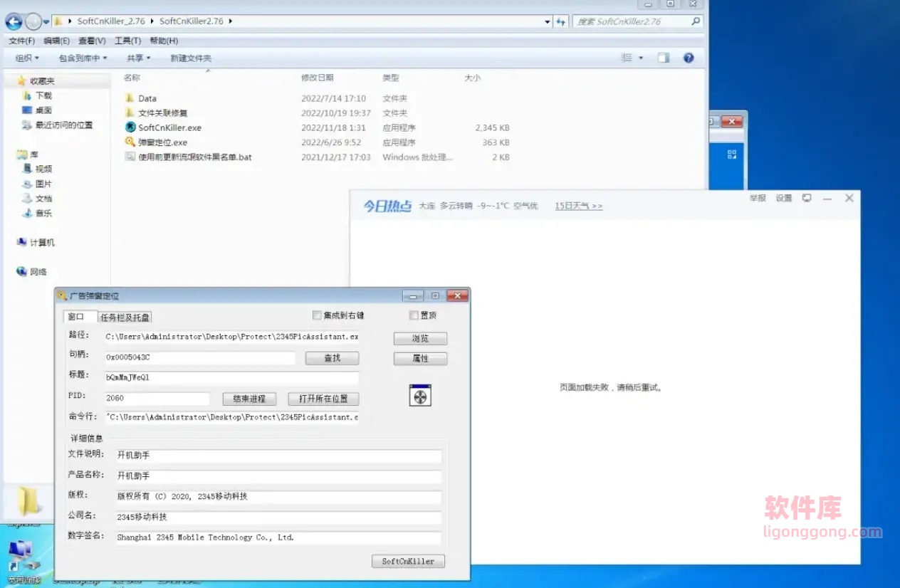
Task: Open the 文件(F) menu
Action: coord(21,41)
